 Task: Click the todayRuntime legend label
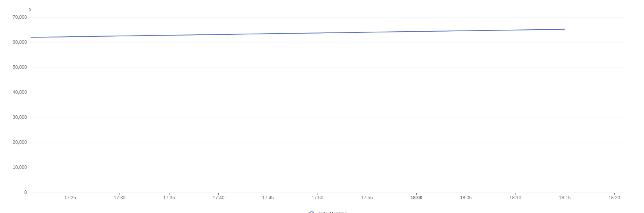(x=333, y=212)
